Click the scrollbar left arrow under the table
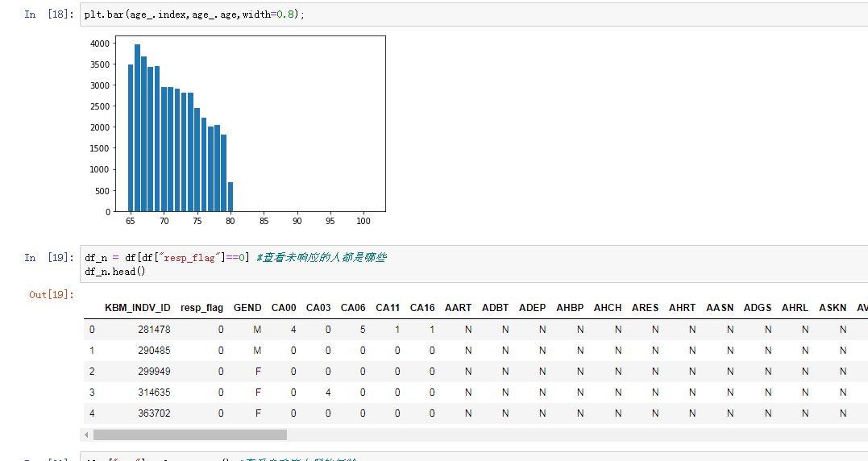Screen dimensions: 868x461 click(x=87, y=435)
